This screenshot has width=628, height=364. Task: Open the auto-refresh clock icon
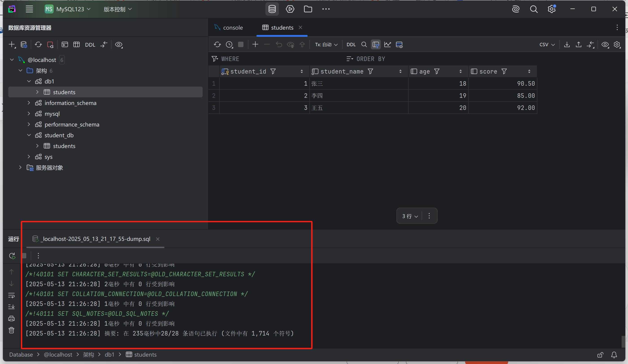229,45
